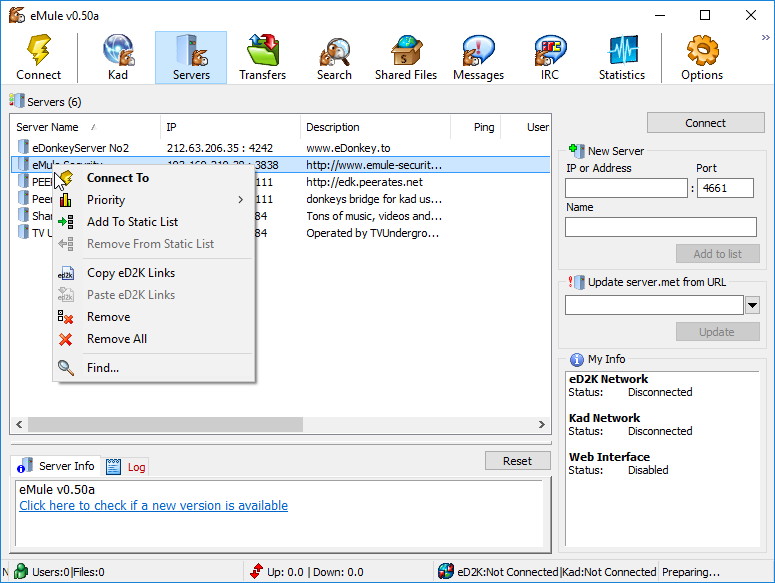The height and width of the screenshot is (583, 775).
Task: Focus the IP or Address field
Action: (626, 188)
